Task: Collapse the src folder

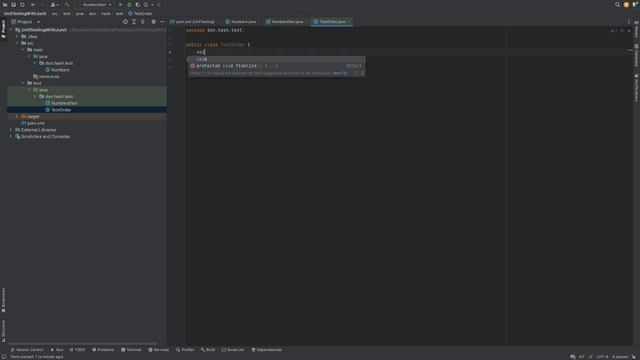Action: pos(17,43)
